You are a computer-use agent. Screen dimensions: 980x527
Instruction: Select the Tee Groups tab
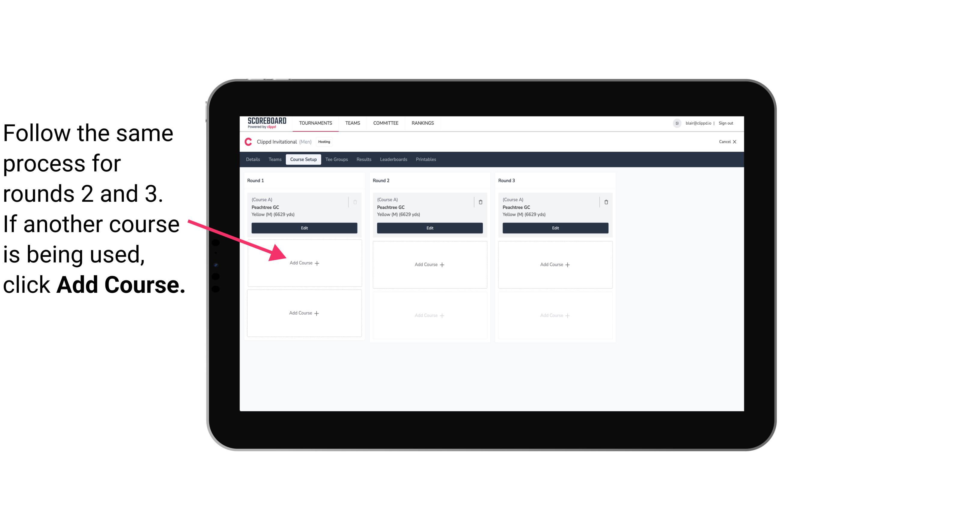tap(336, 160)
